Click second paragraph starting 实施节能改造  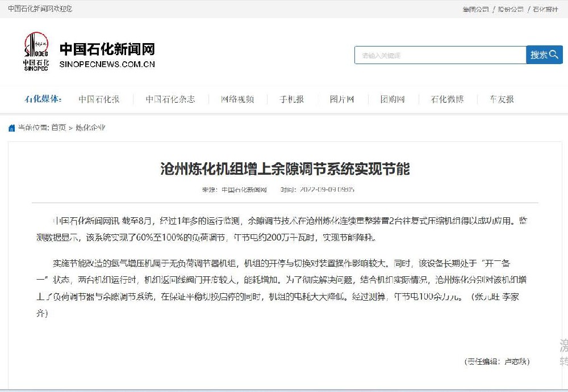coord(281,288)
